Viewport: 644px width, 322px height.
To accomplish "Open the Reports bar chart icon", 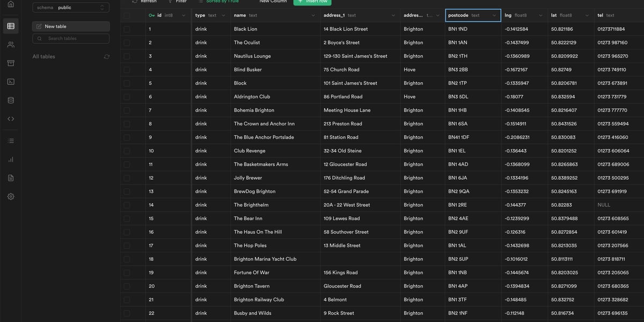I will (x=11, y=159).
